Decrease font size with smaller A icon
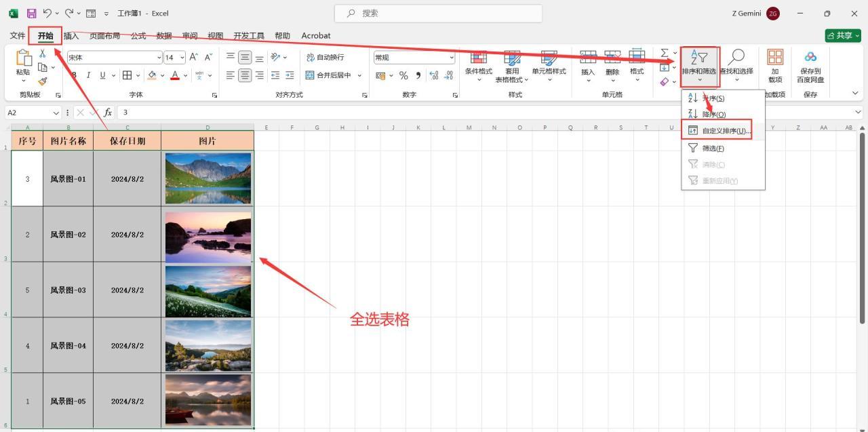 pos(208,58)
